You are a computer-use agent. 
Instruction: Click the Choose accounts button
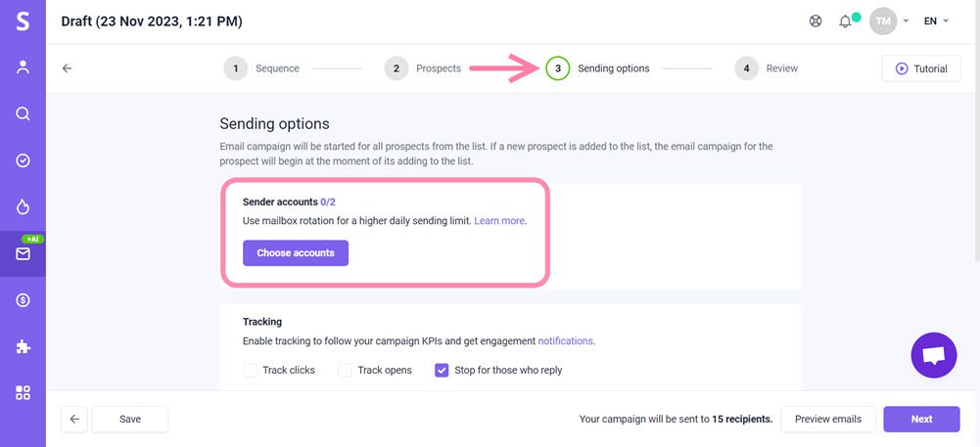click(x=296, y=253)
